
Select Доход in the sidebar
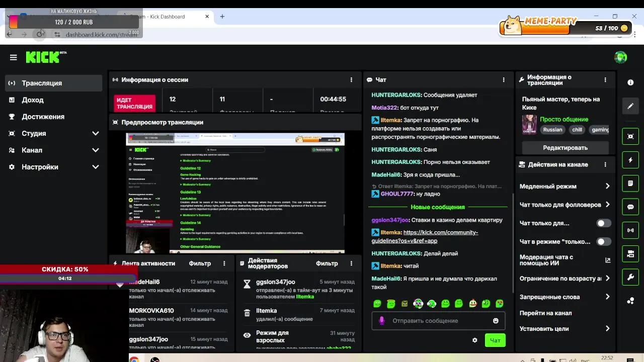(x=54, y=100)
